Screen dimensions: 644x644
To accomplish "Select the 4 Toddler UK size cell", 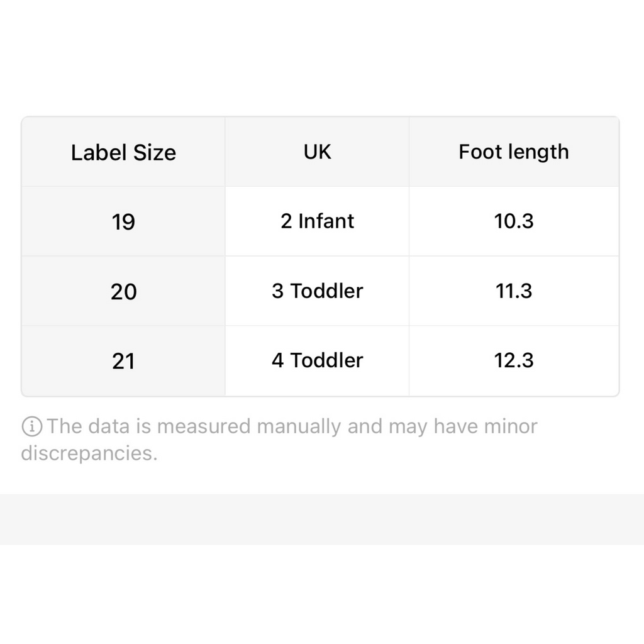I will [317, 361].
